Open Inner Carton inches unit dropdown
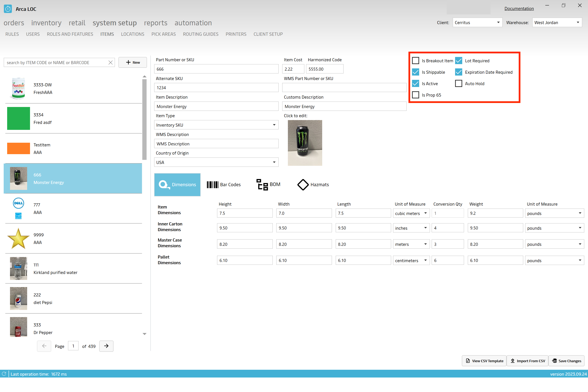This screenshot has width=588, height=392. tap(411, 228)
